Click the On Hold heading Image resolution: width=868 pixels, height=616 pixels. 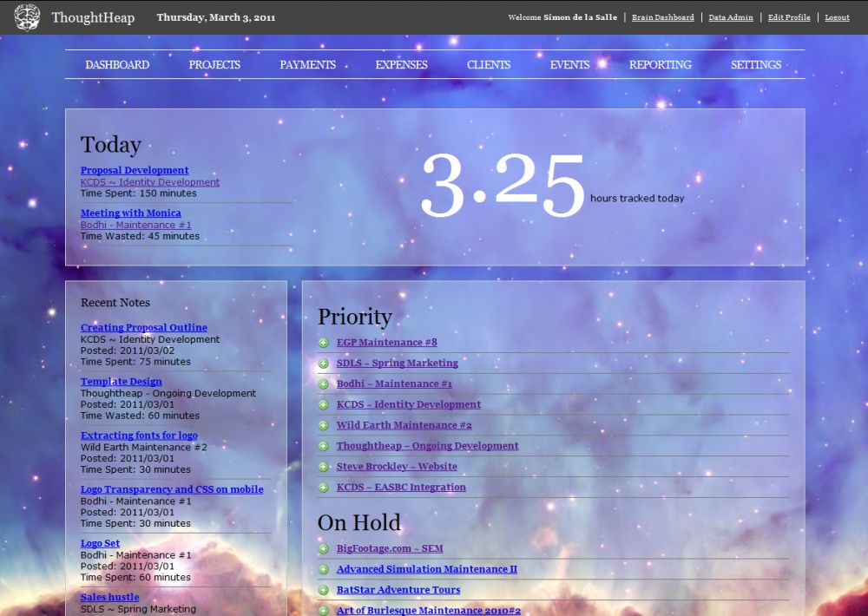(x=358, y=522)
